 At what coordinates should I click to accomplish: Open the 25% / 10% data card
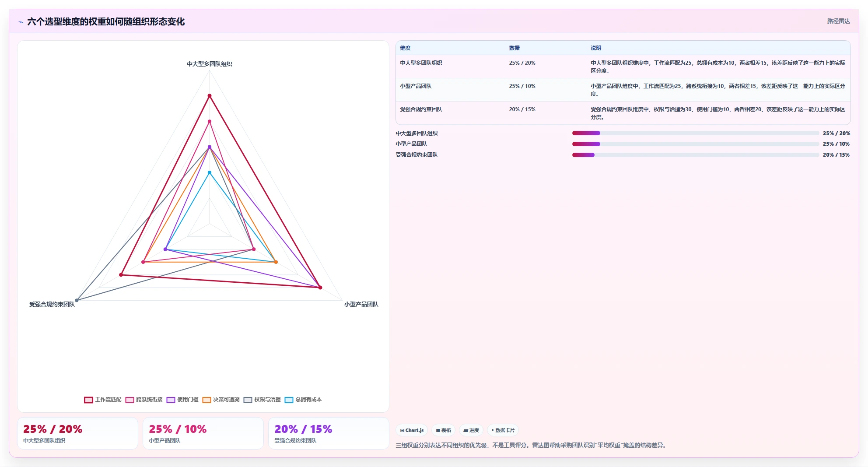[x=203, y=433]
